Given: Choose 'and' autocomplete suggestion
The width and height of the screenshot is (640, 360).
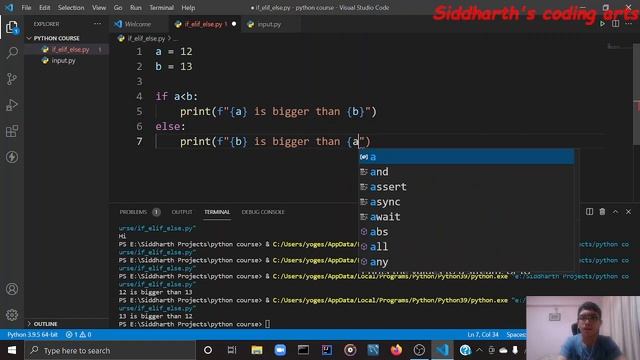Looking at the screenshot, I should (466, 172).
